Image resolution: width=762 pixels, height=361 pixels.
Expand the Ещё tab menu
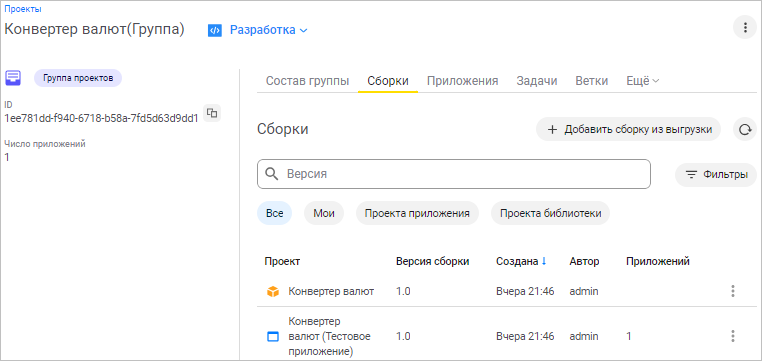(643, 81)
